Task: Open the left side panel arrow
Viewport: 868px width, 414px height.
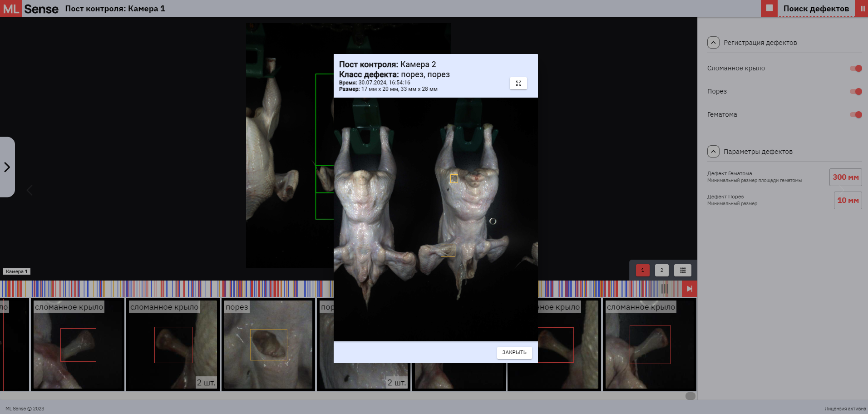Action: coord(7,167)
